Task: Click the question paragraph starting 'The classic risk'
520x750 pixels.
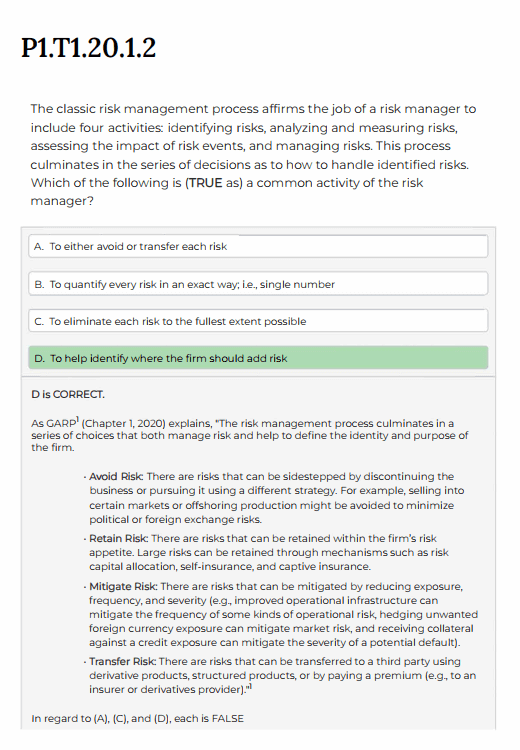Action: pyautogui.click(x=253, y=155)
